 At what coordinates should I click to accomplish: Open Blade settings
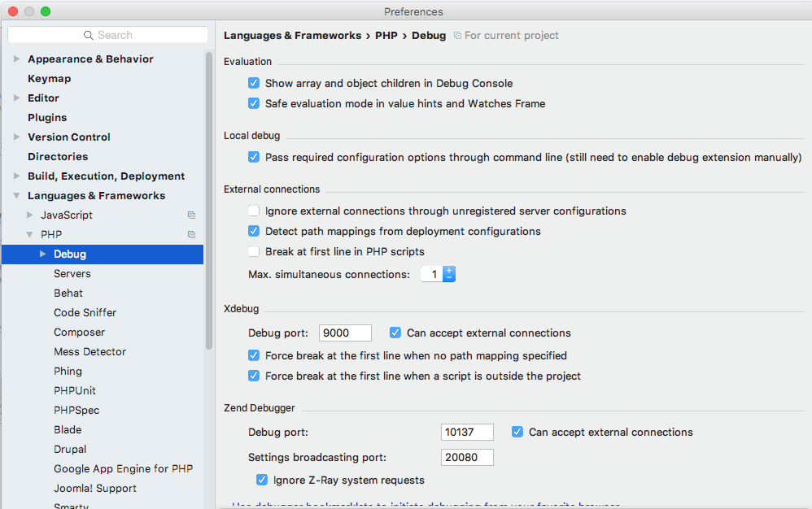[68, 430]
